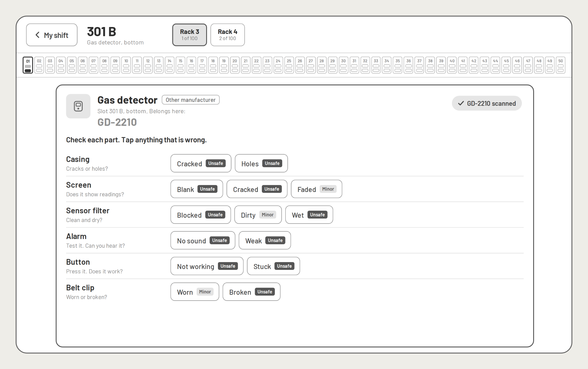Image resolution: width=588 pixels, height=369 pixels.
Task: Open slot column 37
Action: [419, 65]
